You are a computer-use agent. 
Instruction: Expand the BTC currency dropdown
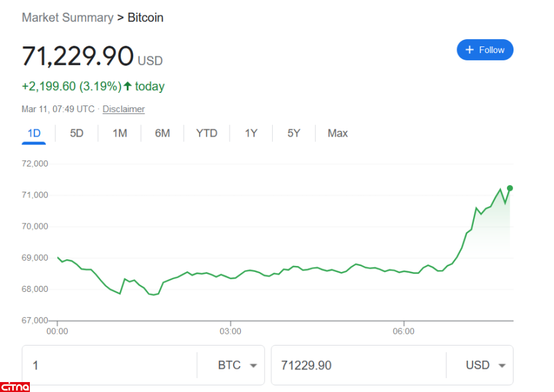[238, 365]
